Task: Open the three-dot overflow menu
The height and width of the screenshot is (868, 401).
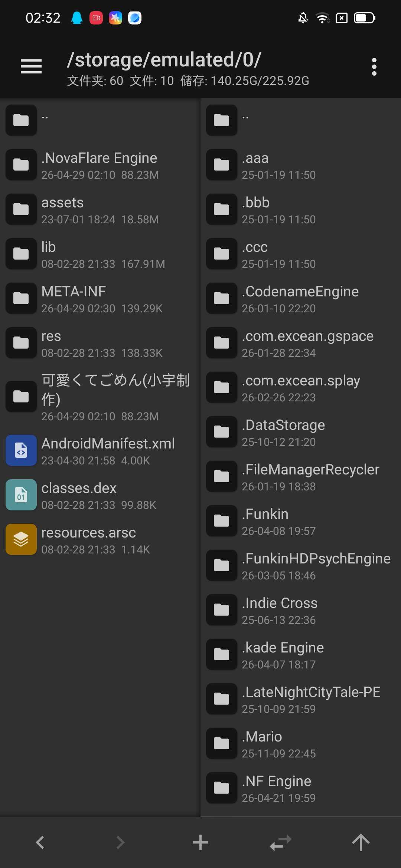Action: 374,67
